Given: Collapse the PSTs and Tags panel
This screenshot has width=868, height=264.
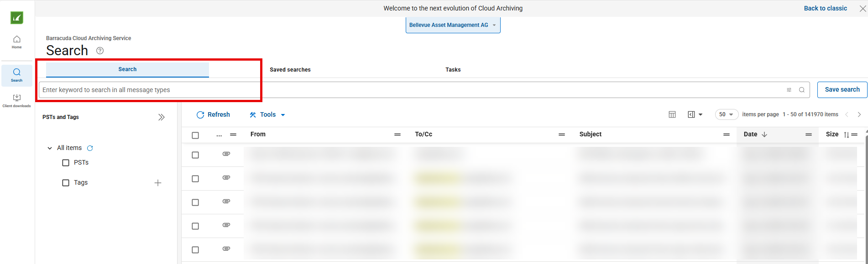Looking at the screenshot, I should click(162, 117).
